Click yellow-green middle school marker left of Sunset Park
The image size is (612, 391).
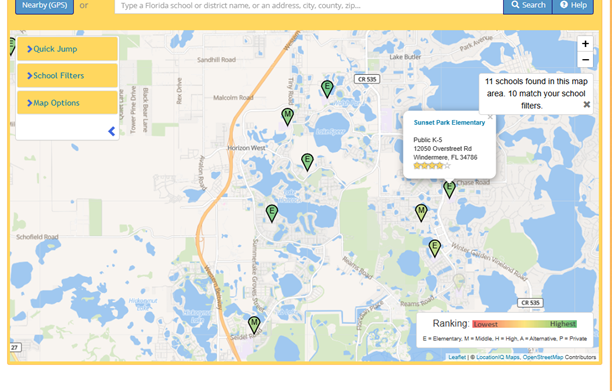421,213
